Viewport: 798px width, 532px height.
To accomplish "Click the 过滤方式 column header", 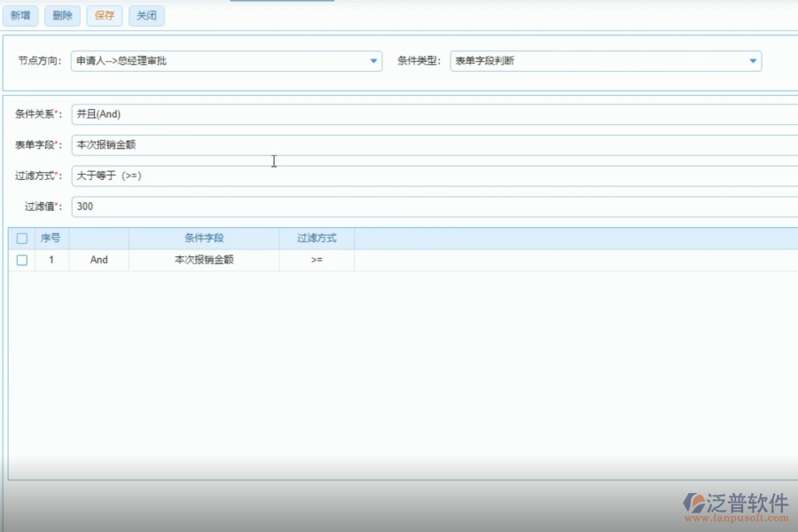I will click(317, 238).
